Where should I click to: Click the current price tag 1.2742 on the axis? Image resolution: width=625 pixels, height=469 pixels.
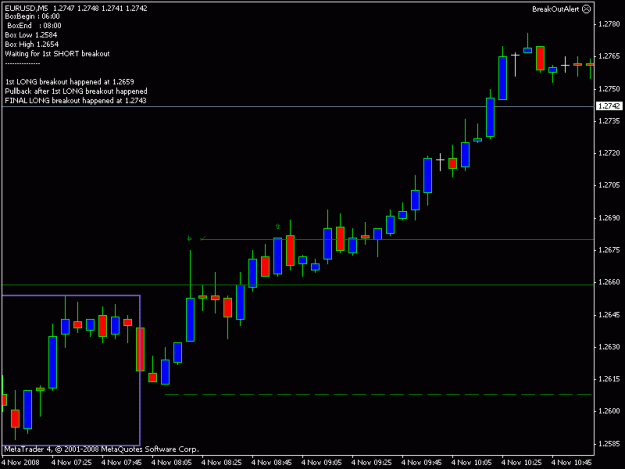[609, 106]
